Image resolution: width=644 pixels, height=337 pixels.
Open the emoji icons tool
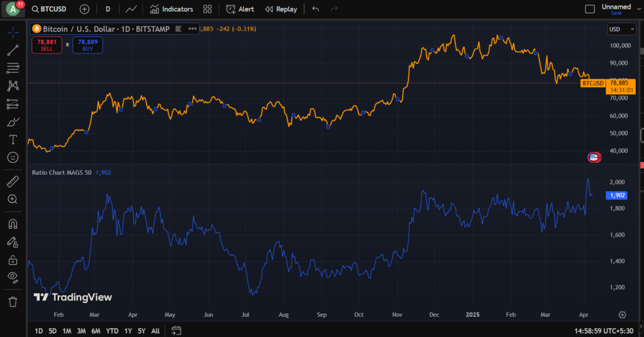click(x=13, y=158)
